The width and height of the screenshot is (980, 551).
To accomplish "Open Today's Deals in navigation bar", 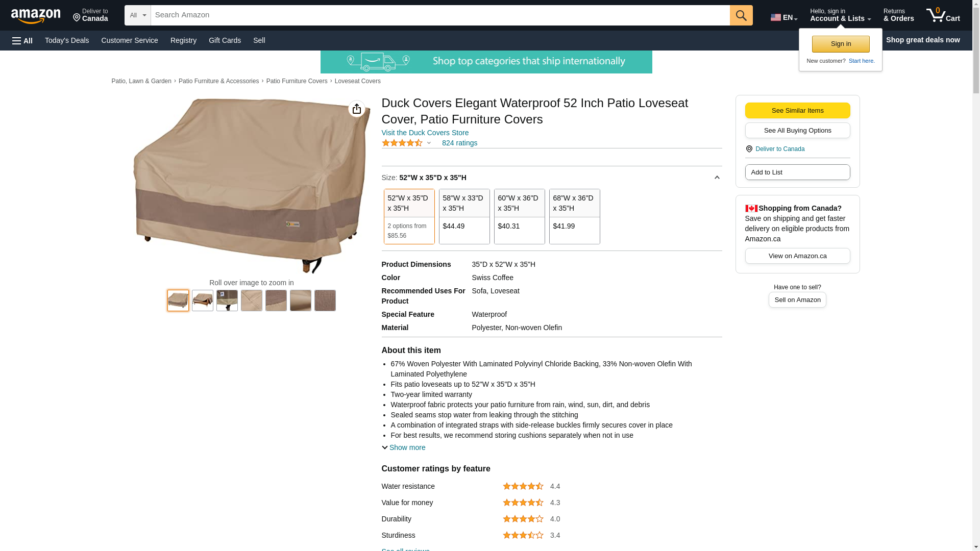I will pos(67,40).
